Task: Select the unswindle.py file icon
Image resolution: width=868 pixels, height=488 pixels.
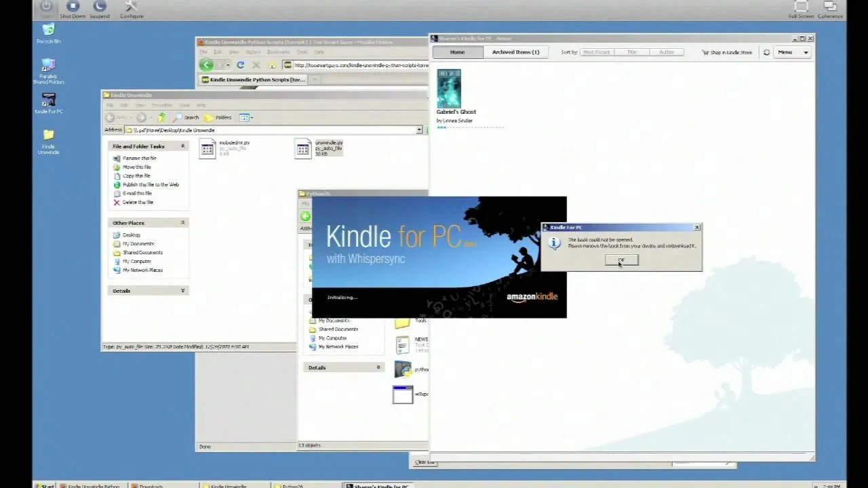Action: click(x=303, y=148)
